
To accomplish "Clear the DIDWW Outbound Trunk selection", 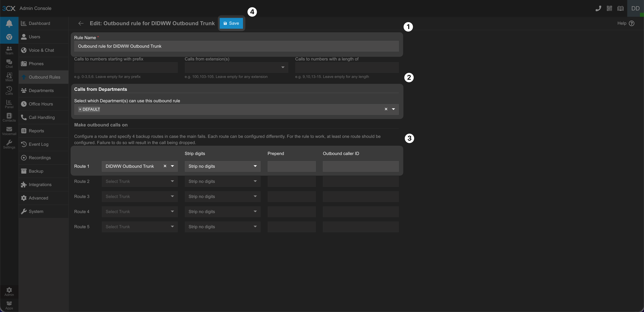I will point(165,166).
